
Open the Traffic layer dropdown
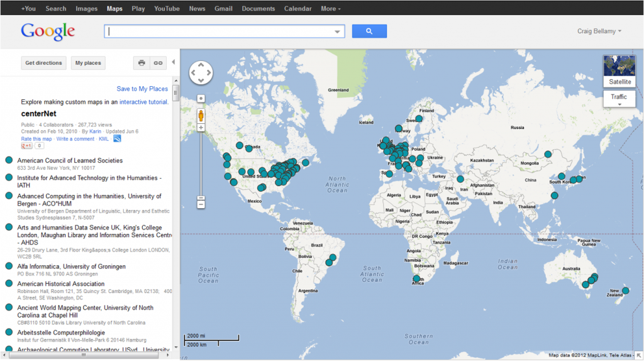(619, 99)
